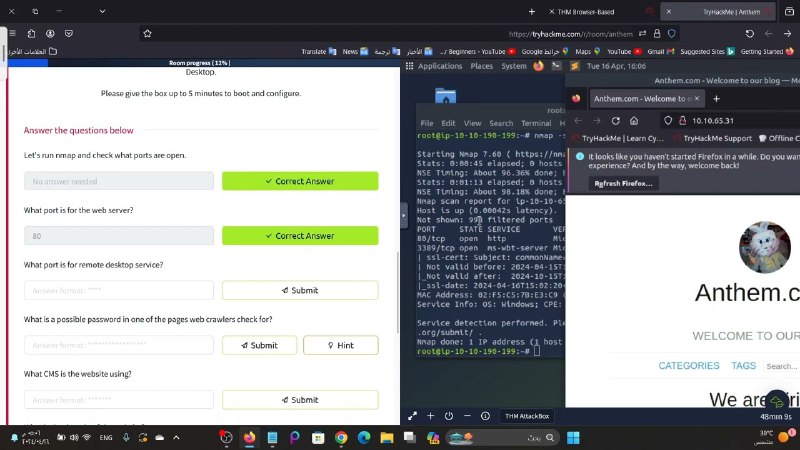Add time with AttackBox plus icon

pos(431,416)
